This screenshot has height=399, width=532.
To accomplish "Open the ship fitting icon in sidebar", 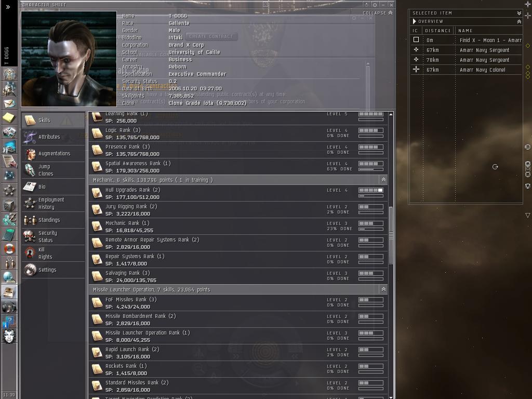I will (9, 132).
